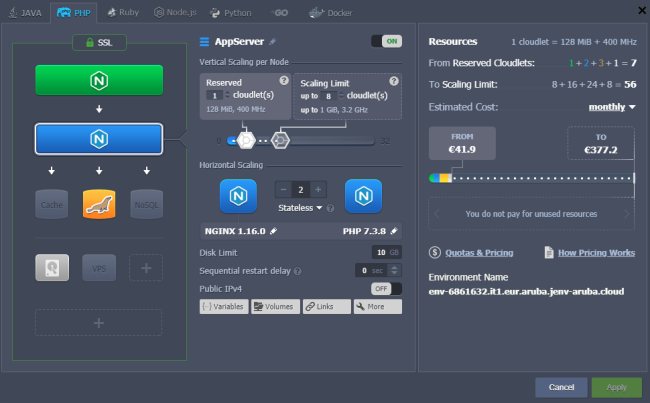
Task: Click the Sequential restart delay field
Action: pyautogui.click(x=372, y=270)
